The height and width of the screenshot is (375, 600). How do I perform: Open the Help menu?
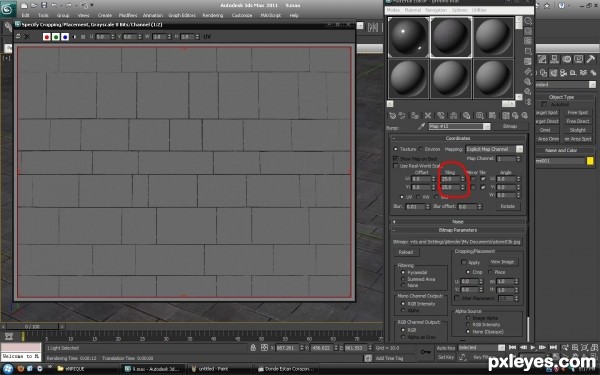pyautogui.click(x=294, y=15)
